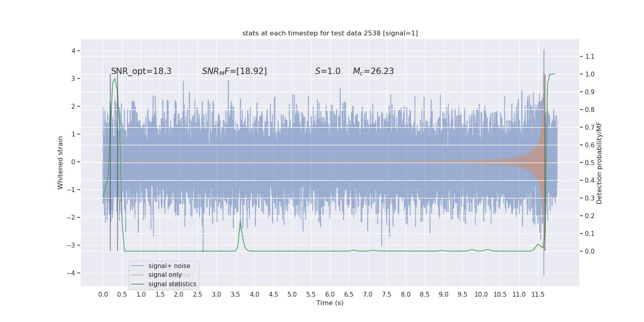Click the 0.5 tick on the time axis
This screenshot has width=644, height=322.
(x=122, y=294)
